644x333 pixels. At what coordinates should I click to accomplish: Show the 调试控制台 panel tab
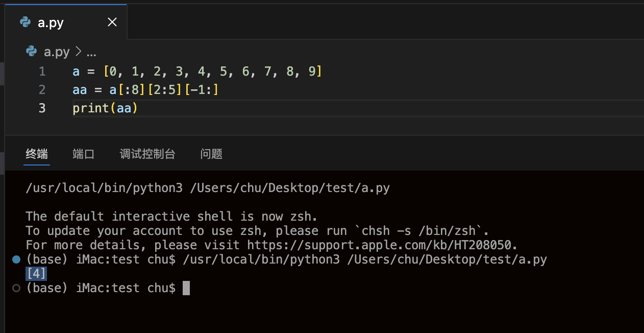147,154
